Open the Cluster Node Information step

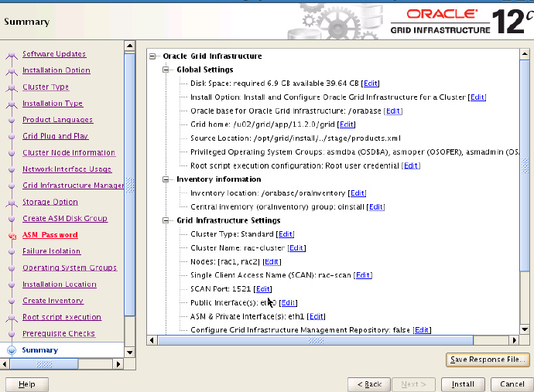[69, 152]
